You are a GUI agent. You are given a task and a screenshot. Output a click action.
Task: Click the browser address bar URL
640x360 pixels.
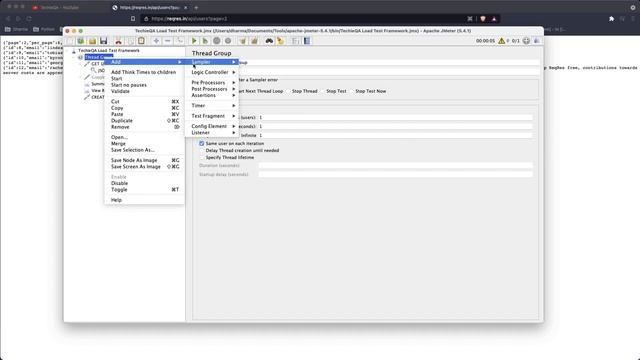coord(189,19)
